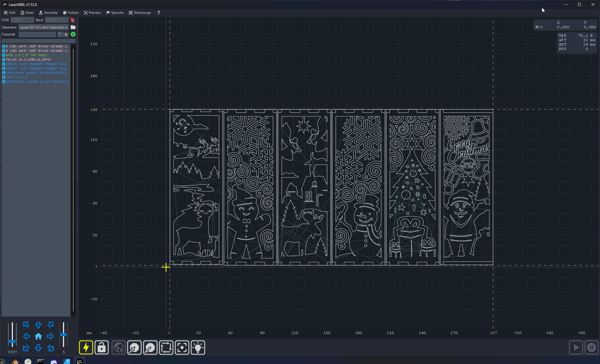Open Affinity Designer from the taskbar
Viewport: 600px width, 364px height.
(67, 362)
